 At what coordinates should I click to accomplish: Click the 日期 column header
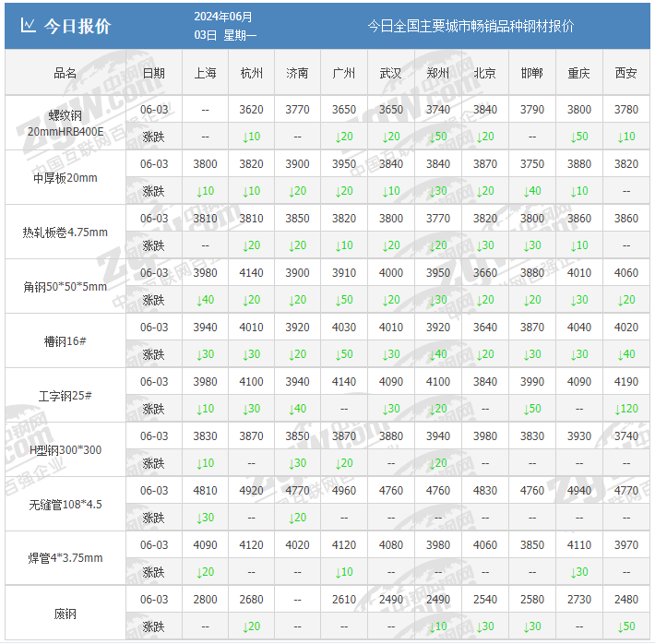154,73
